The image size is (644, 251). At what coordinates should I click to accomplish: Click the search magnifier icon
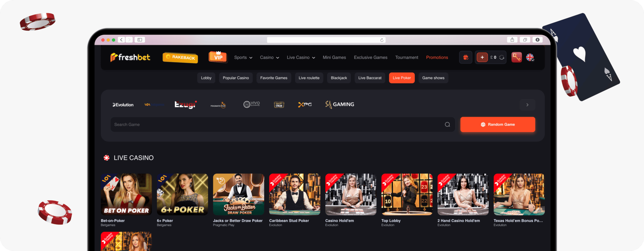pos(447,124)
